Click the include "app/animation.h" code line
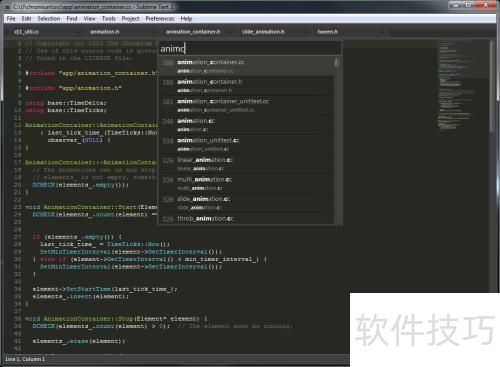This screenshot has height=367, width=500. point(74,88)
